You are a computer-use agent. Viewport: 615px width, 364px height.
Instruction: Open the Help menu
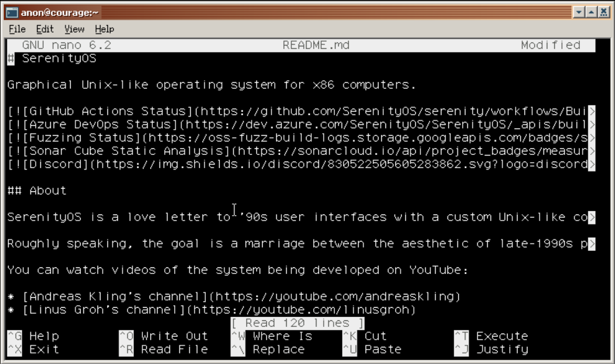point(105,29)
